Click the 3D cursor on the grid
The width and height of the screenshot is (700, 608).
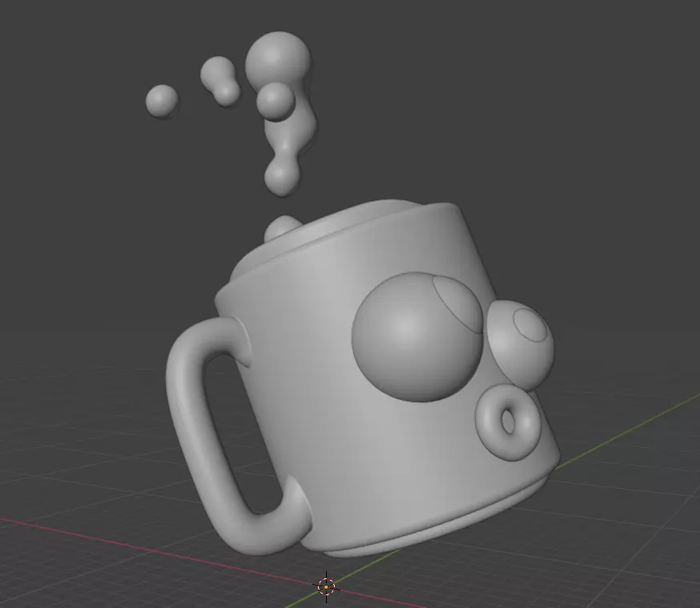coord(326,586)
